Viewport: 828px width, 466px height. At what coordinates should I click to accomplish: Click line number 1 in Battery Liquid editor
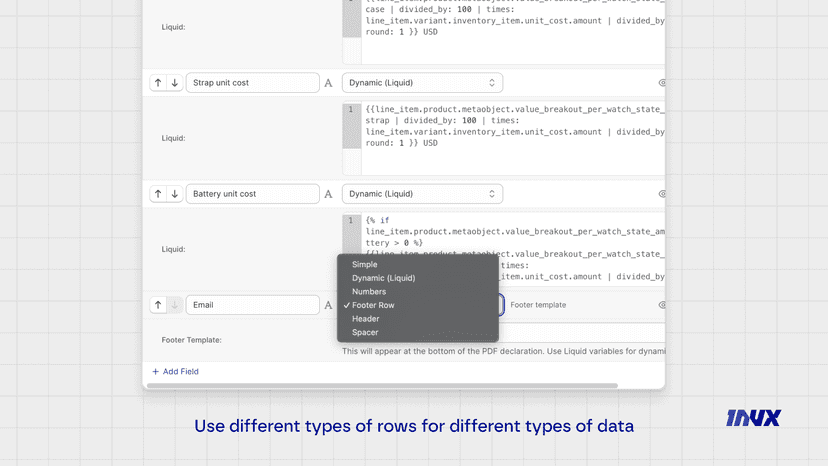point(351,220)
